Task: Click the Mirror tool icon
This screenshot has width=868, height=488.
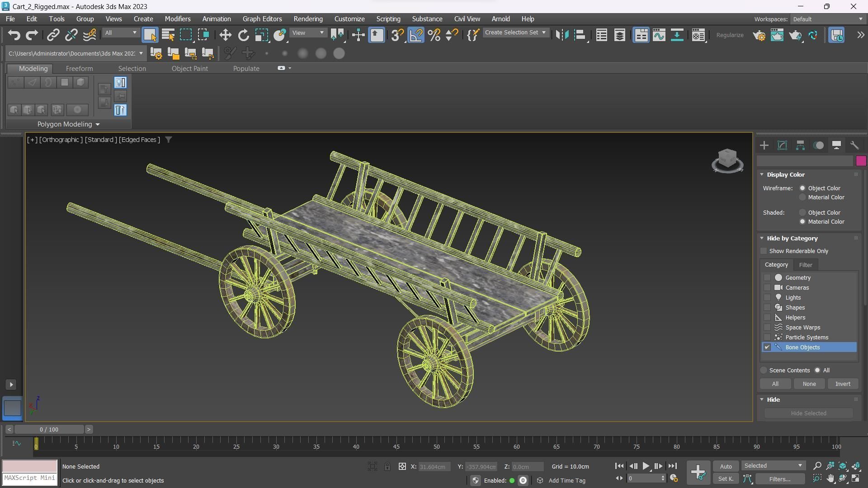Action: pyautogui.click(x=562, y=35)
